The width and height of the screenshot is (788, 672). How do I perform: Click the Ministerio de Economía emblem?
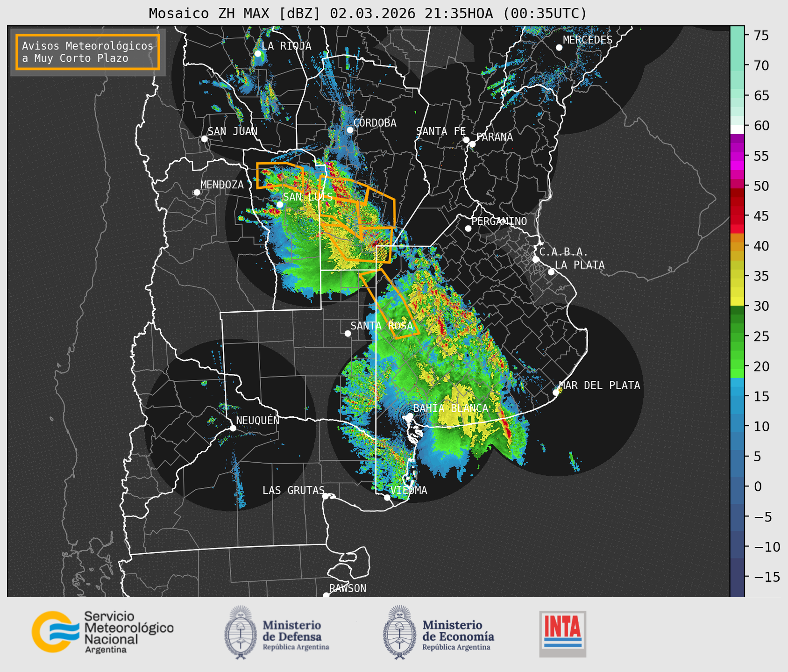(x=399, y=632)
